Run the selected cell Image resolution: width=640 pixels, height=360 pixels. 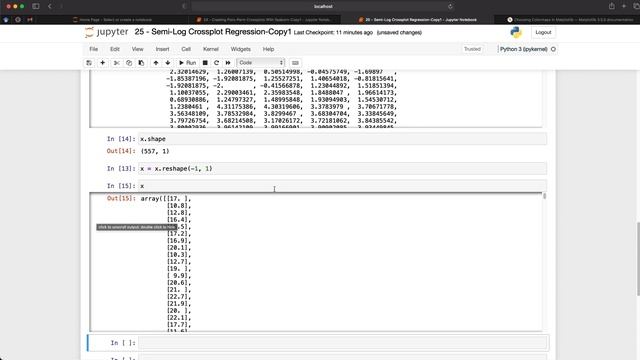pos(187,63)
